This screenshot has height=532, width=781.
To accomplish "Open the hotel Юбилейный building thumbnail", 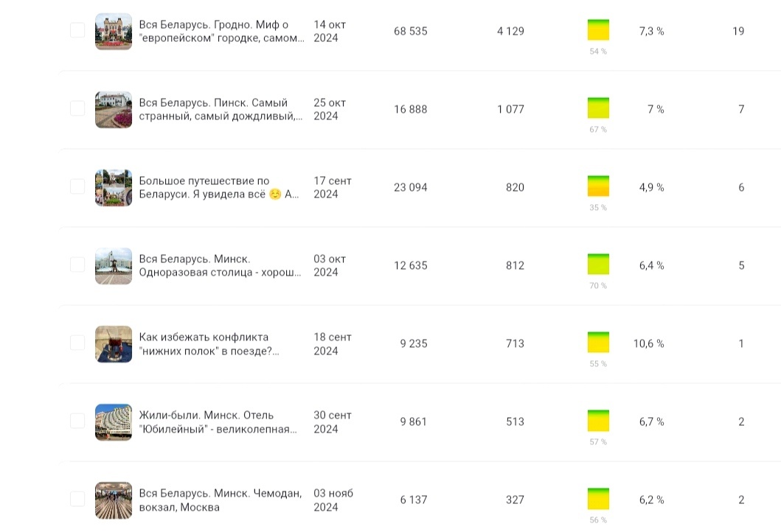I will point(114,422).
